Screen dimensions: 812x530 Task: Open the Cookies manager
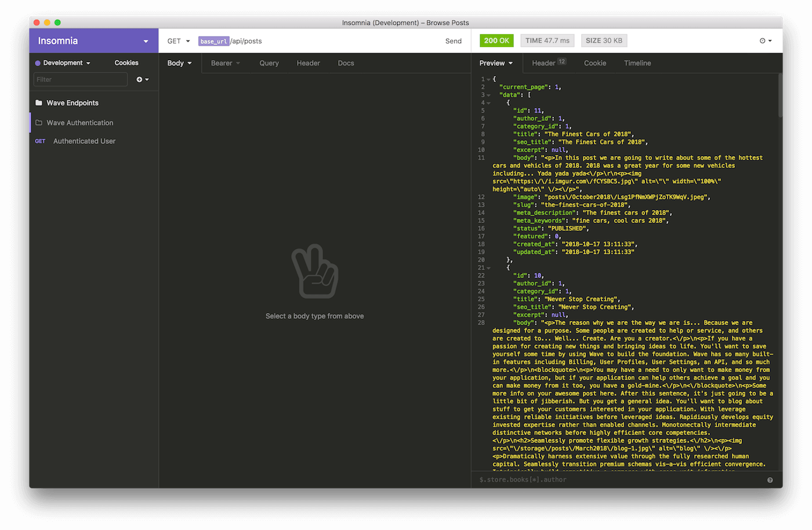pos(126,63)
